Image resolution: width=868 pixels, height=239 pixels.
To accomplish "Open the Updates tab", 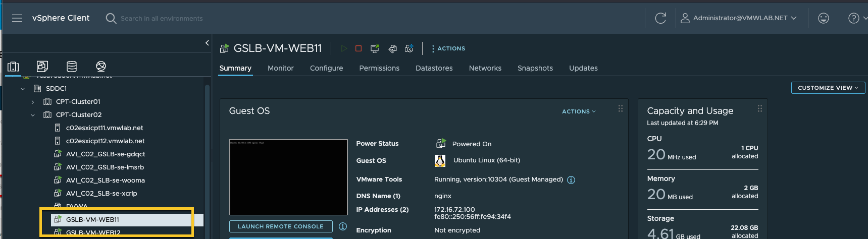I will coord(583,68).
